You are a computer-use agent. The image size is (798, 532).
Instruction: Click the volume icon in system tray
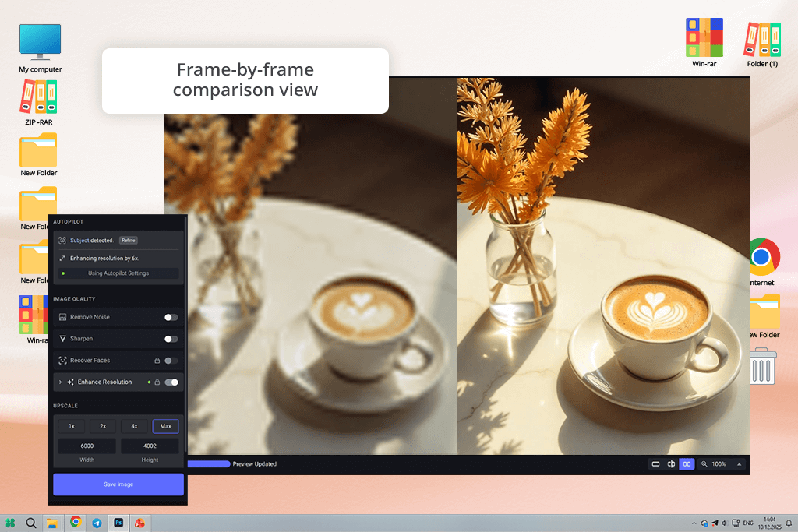click(x=725, y=523)
